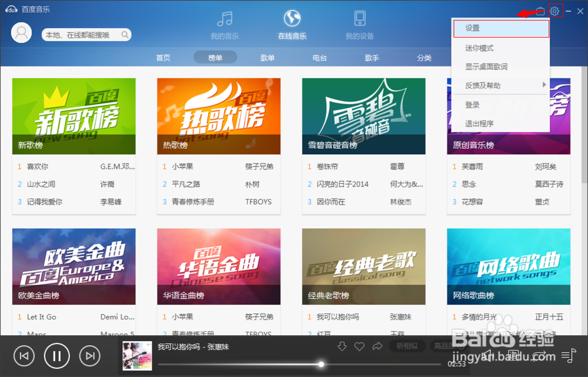Play 闪亮的日子2014 song

342,184
